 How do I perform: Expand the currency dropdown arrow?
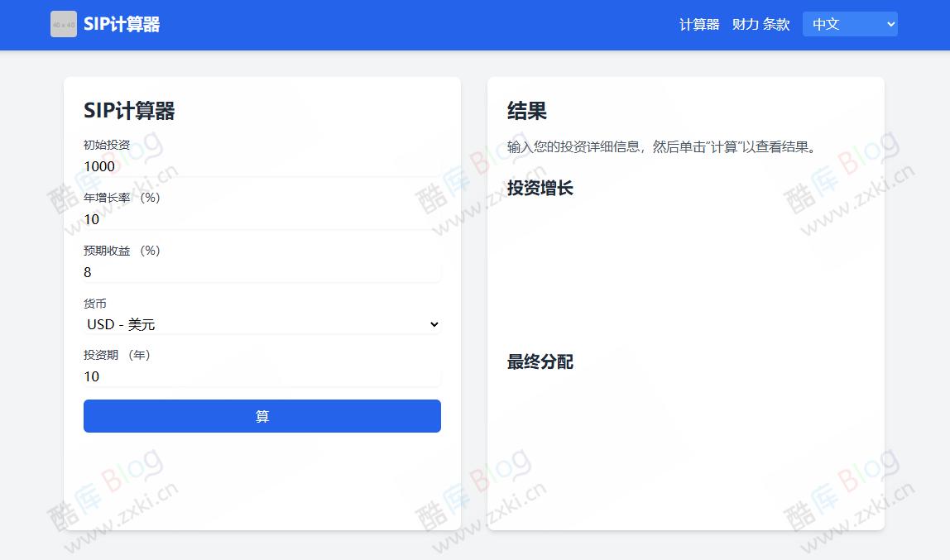[x=434, y=324]
